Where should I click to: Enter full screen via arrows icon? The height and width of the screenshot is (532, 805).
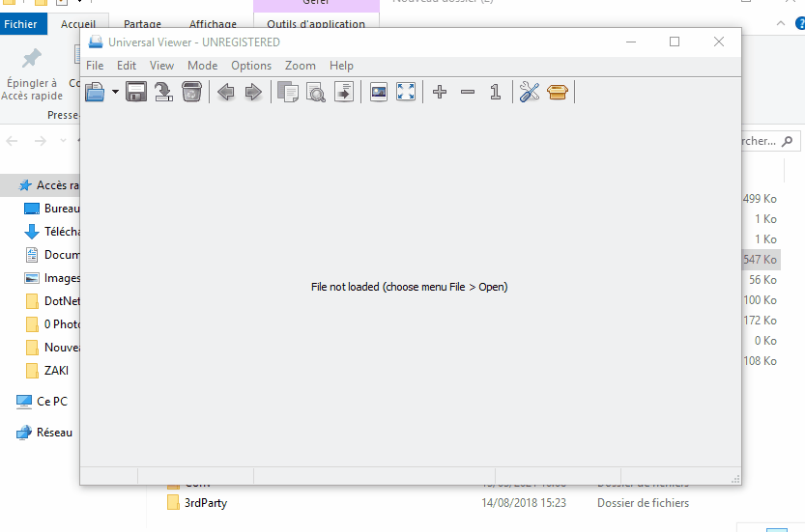[406, 93]
